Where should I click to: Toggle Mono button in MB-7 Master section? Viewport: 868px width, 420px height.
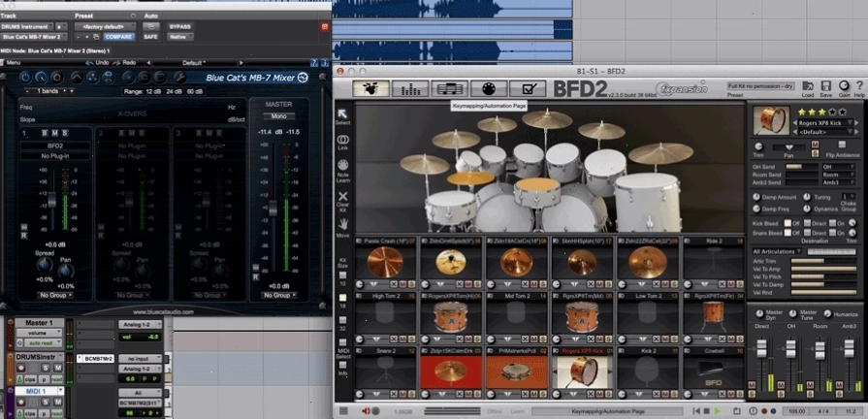pos(279,116)
